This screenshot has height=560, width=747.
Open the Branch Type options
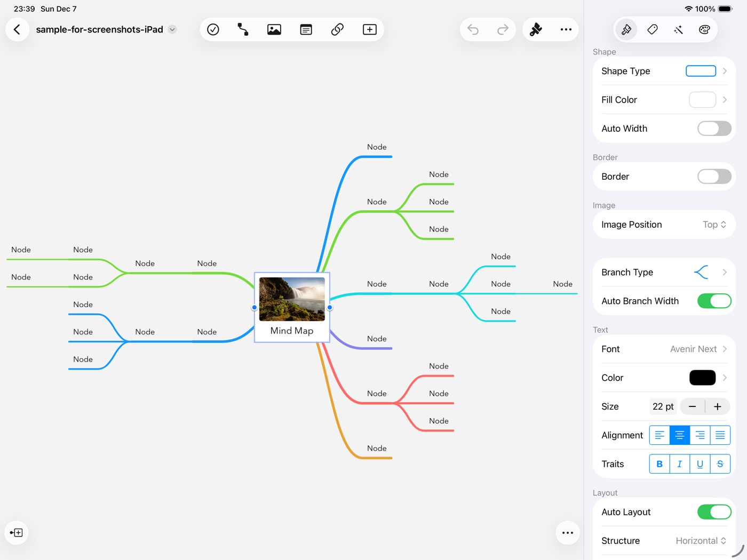coord(664,272)
